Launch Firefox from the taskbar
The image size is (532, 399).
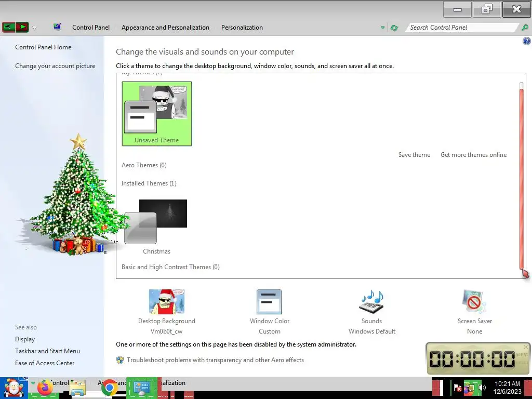[45, 388]
